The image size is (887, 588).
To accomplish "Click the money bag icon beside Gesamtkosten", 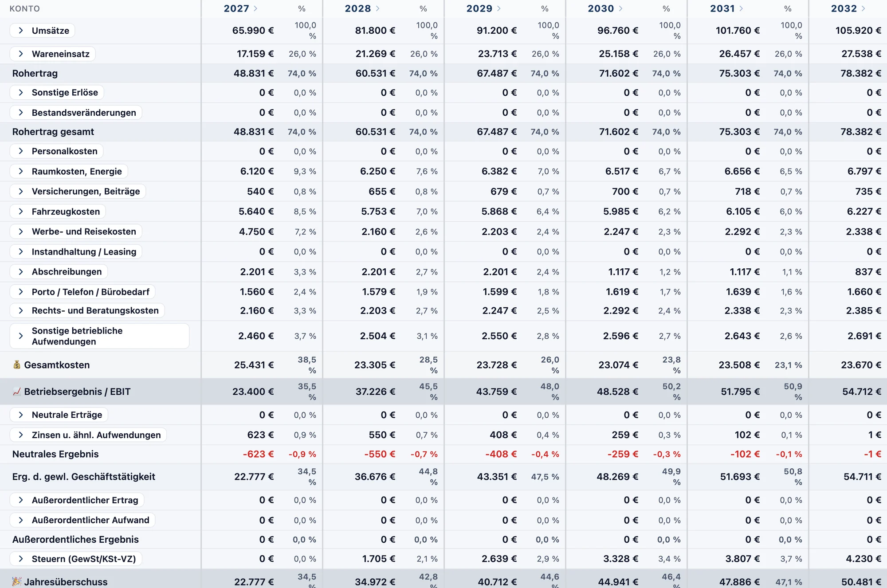I will tap(17, 365).
